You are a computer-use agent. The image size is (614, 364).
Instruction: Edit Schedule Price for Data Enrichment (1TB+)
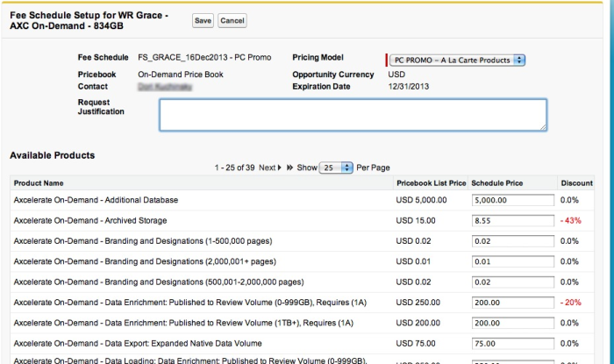(513, 323)
